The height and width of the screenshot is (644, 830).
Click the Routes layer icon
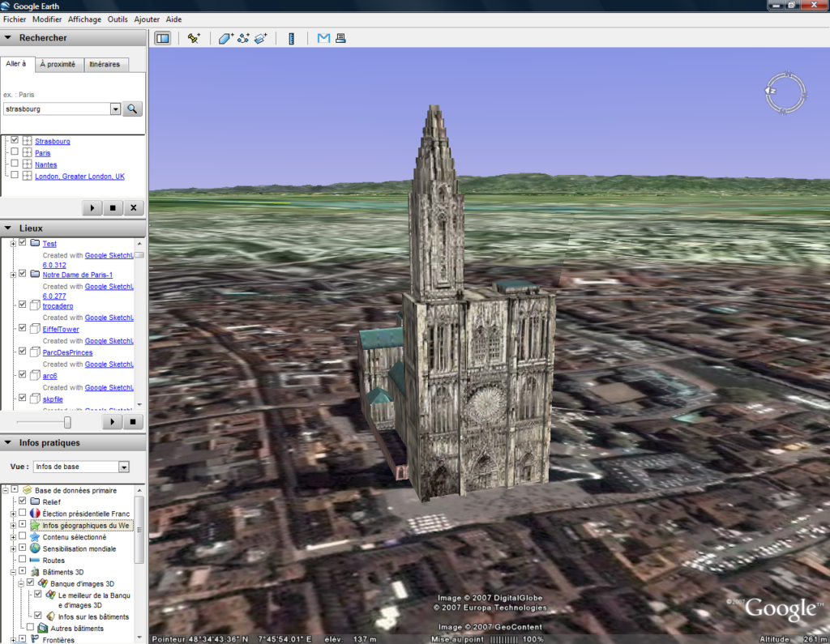pyautogui.click(x=35, y=560)
